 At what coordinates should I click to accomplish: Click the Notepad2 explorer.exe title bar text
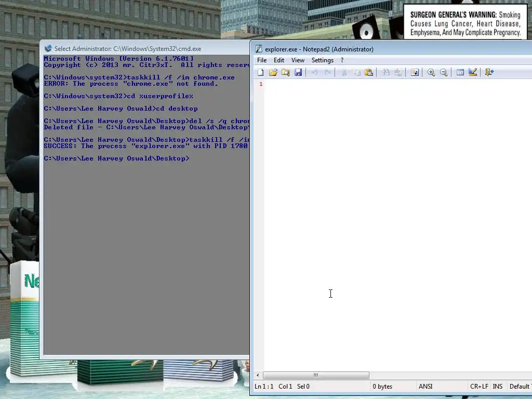[319, 49]
